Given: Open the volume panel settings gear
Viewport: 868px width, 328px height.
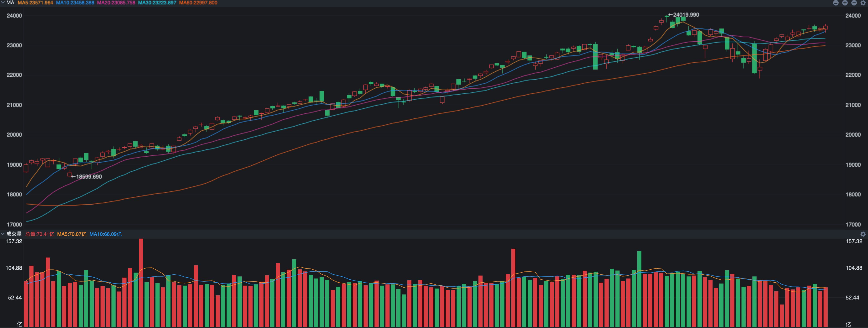Looking at the screenshot, I should [x=863, y=234].
